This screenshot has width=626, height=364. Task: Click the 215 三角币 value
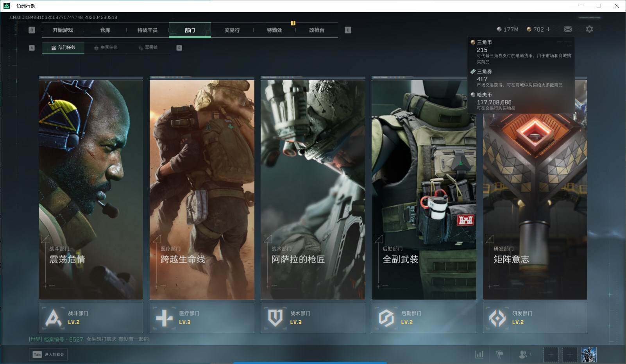(x=482, y=50)
